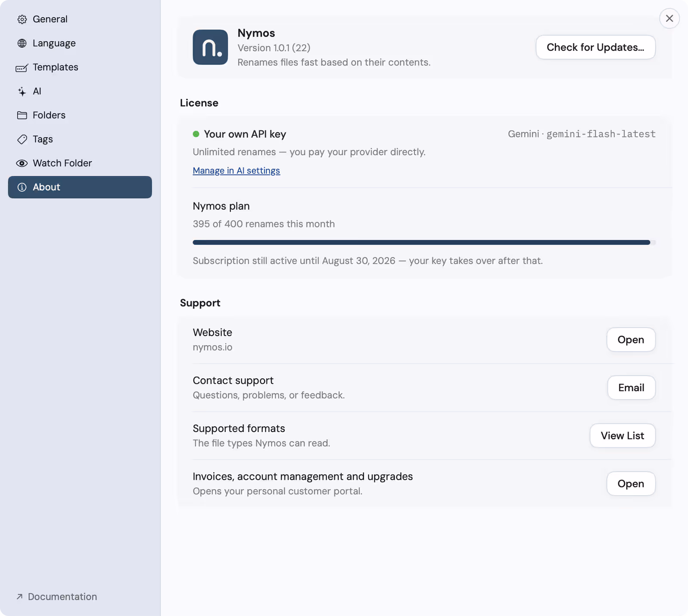Open the Templates section
688x616 pixels.
[80, 67]
